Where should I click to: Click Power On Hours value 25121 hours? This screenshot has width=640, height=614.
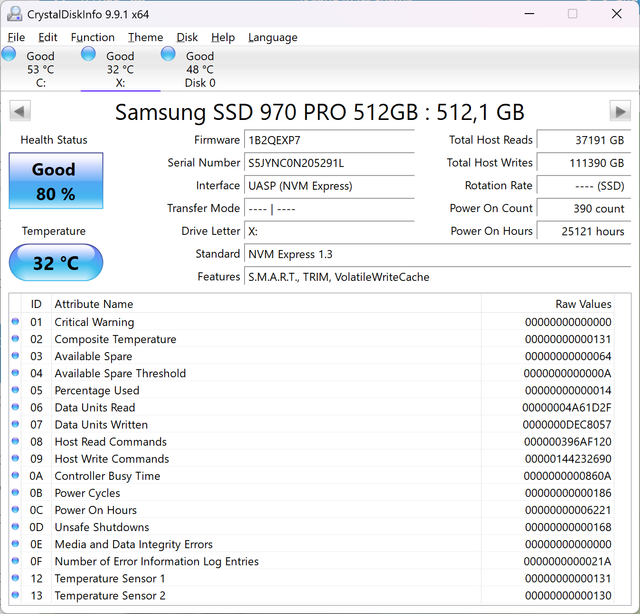[x=584, y=231]
